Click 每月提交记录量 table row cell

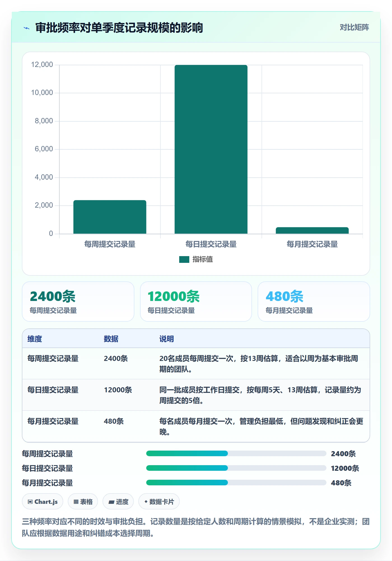point(53,421)
